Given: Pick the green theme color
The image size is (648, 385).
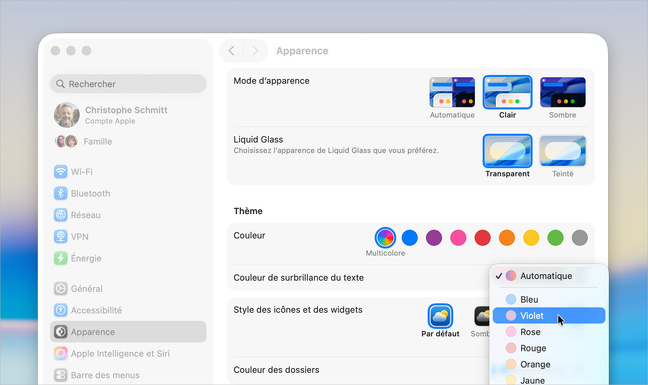Looking at the screenshot, I should [555, 238].
